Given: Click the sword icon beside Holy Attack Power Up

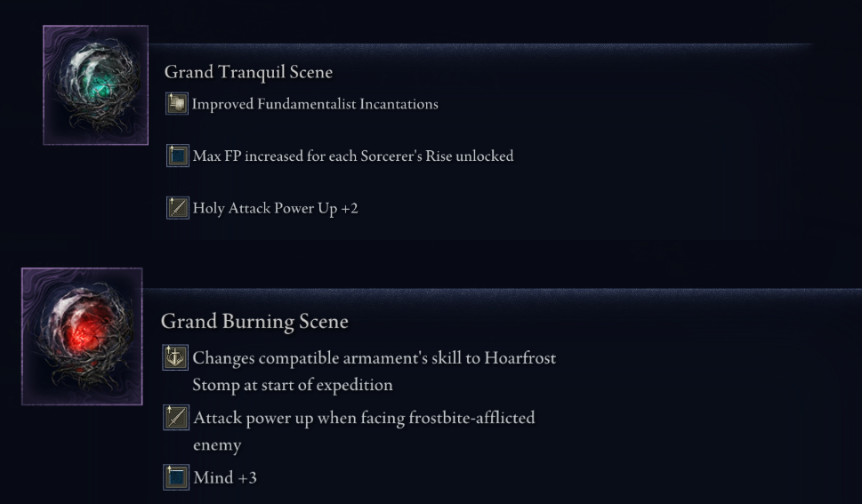Looking at the screenshot, I should click(x=178, y=208).
